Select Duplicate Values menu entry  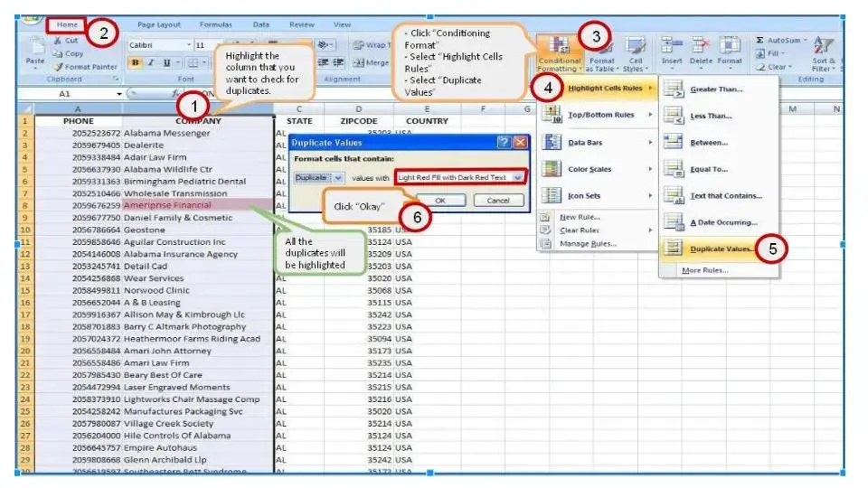tap(721, 248)
